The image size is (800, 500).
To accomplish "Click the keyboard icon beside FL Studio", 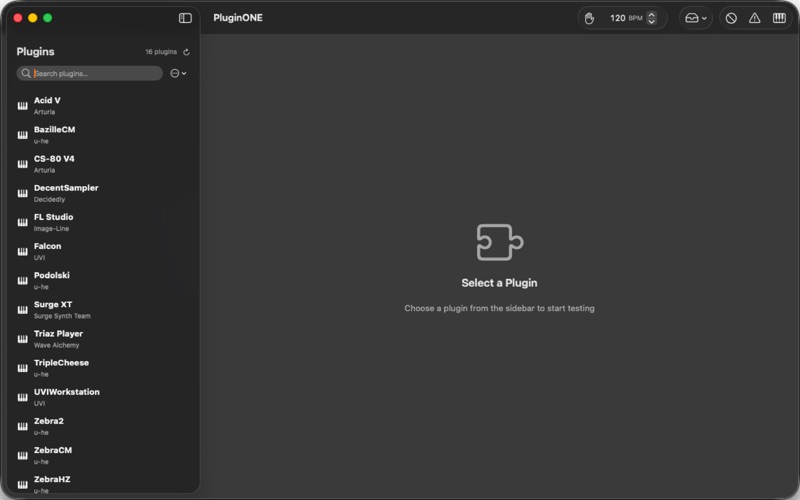I will [x=22, y=222].
